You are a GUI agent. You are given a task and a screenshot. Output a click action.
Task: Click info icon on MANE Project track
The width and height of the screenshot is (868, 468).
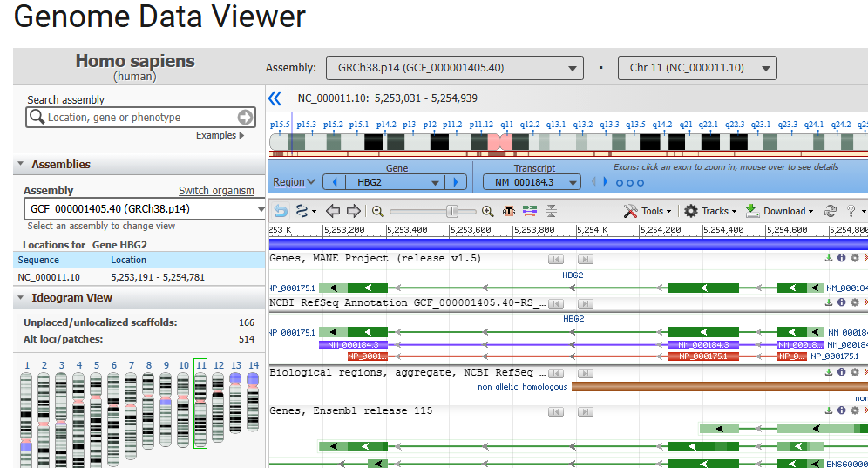842,258
